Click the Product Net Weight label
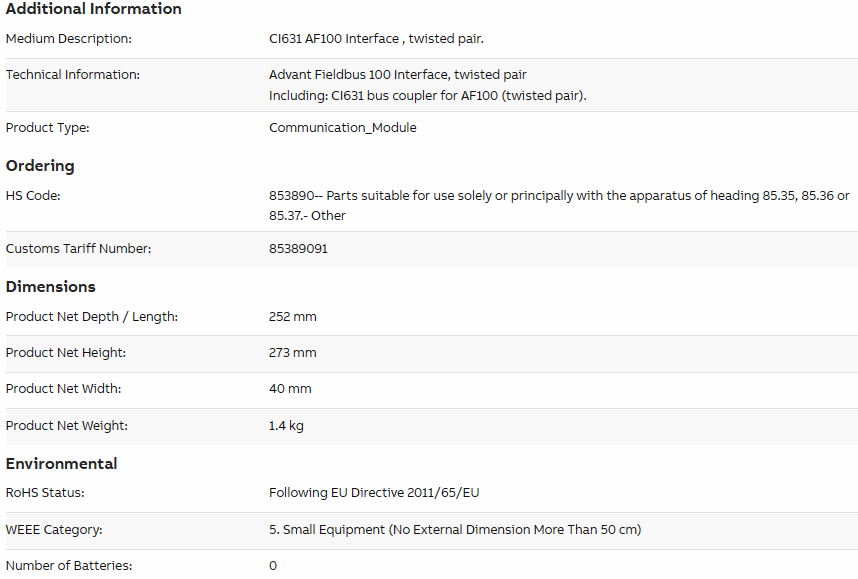The height and width of the screenshot is (579, 858). (x=67, y=426)
